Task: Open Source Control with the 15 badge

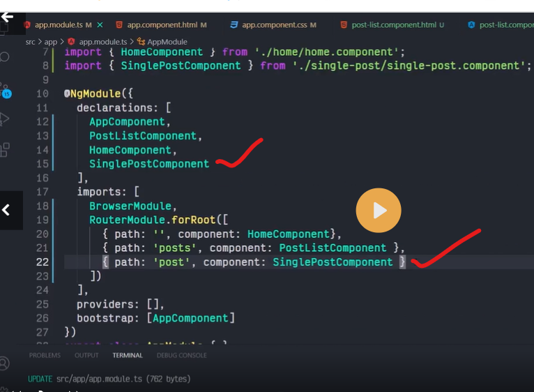Action: (x=5, y=89)
